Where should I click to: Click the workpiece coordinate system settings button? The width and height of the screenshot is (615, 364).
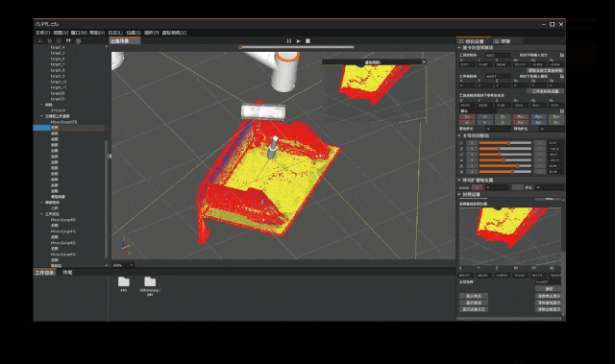(545, 91)
